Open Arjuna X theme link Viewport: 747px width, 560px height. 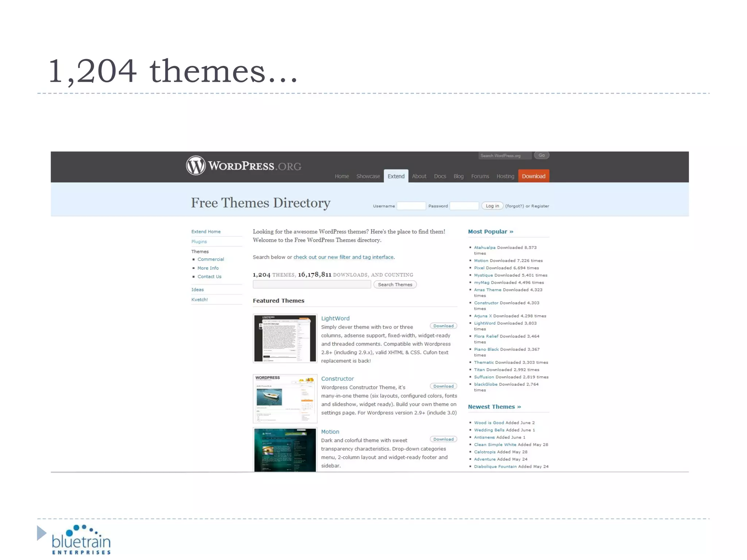pyautogui.click(x=483, y=316)
